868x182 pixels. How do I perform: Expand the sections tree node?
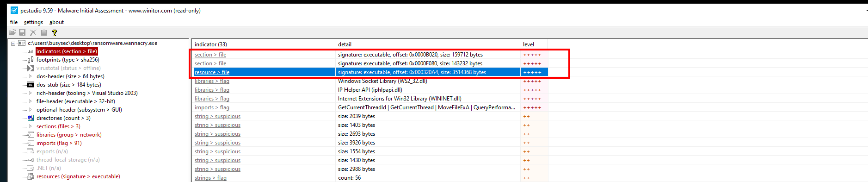[x=31, y=126]
